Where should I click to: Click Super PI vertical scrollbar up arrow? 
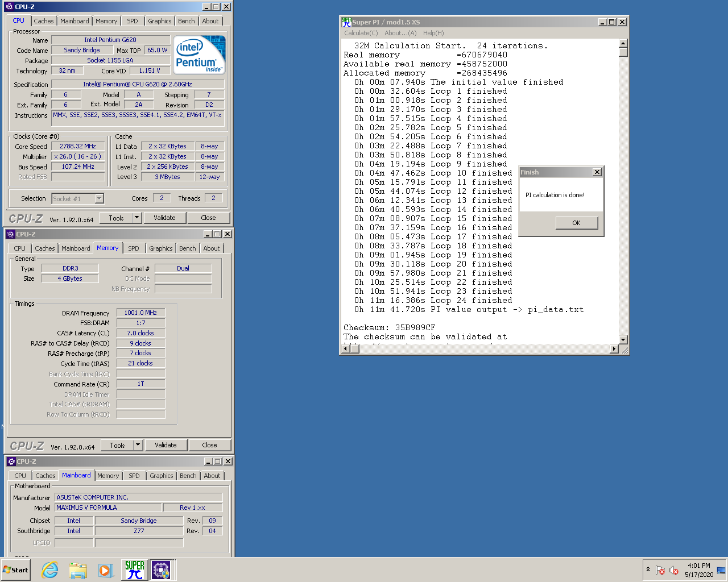(623, 43)
